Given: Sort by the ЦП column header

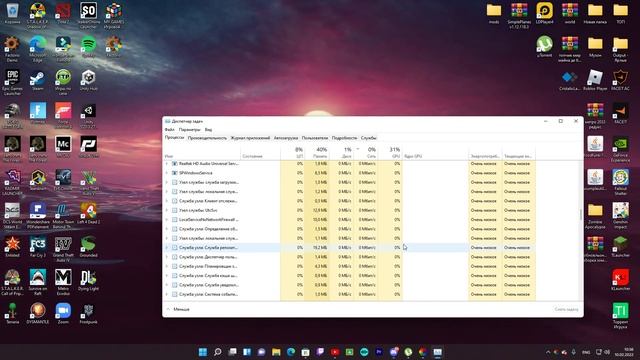Looking at the screenshot, I should [x=293, y=153].
